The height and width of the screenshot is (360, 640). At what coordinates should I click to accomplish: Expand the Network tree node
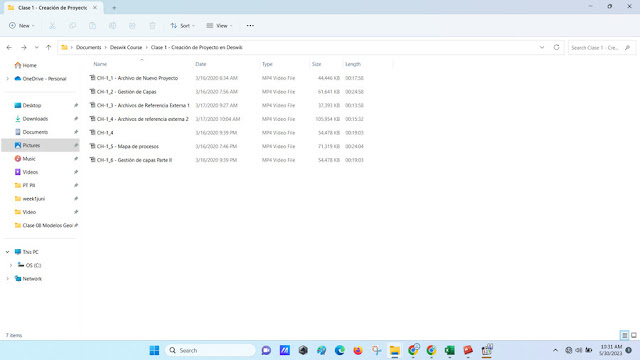pos(7,279)
